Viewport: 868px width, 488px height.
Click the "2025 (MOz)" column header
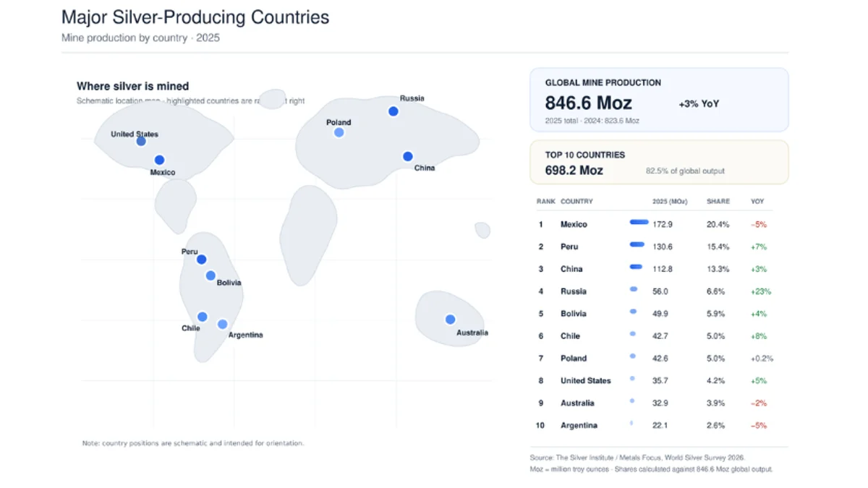[x=670, y=202]
